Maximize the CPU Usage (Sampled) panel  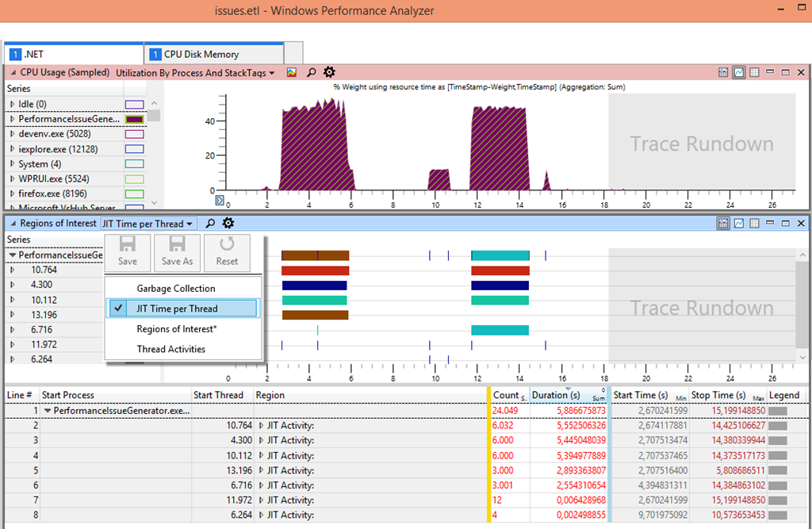pyautogui.click(x=786, y=72)
